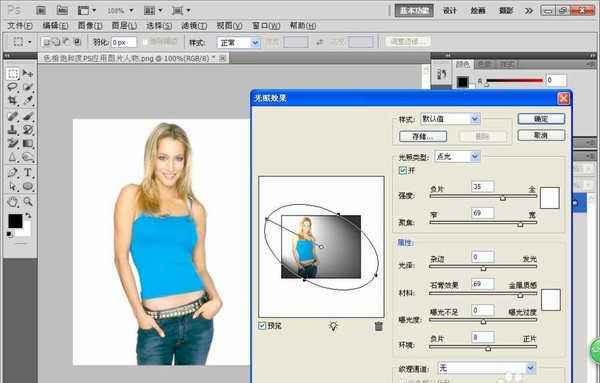Select the Path Selection tool
The width and height of the screenshot is (600, 383).
13,186
